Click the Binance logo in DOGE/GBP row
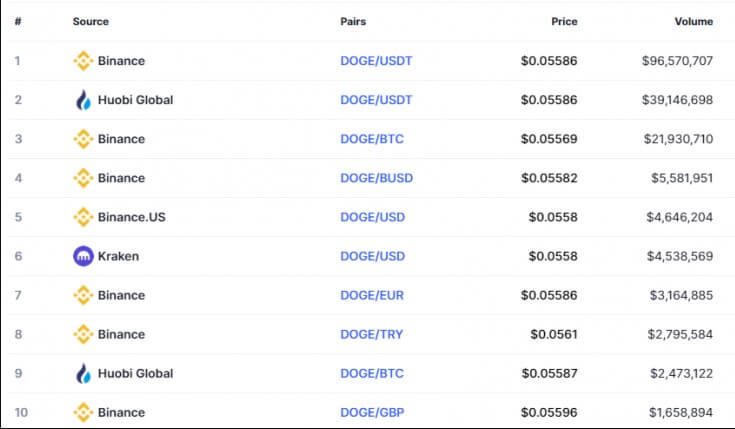The height and width of the screenshot is (429, 735). tap(83, 412)
